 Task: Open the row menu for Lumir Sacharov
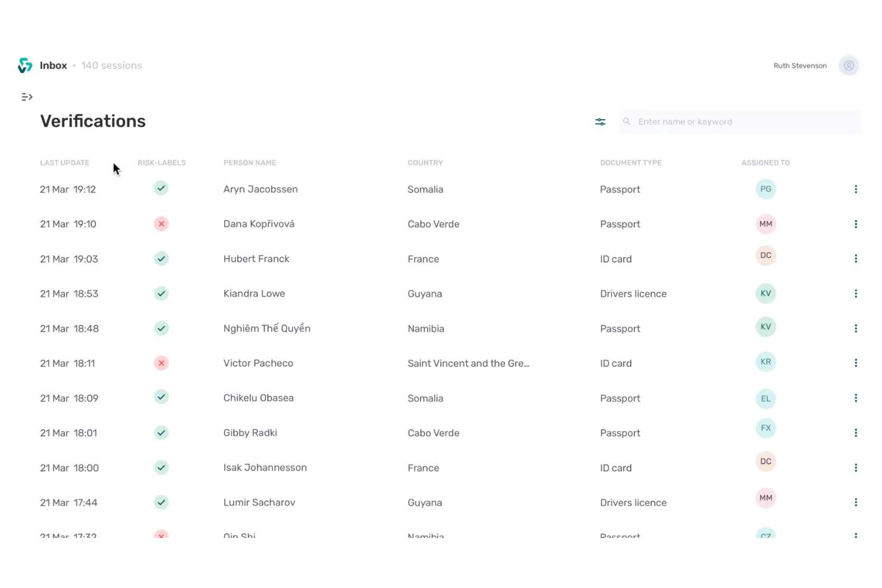tap(856, 502)
